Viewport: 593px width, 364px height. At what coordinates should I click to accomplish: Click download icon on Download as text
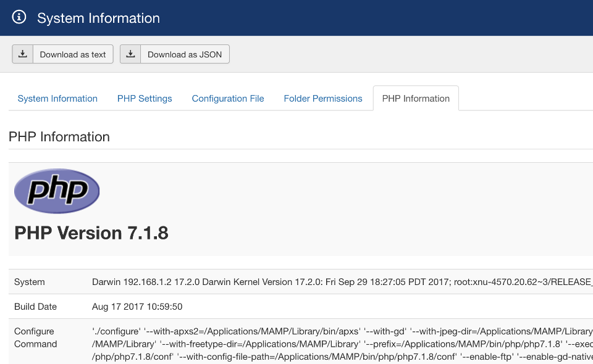coord(23,54)
